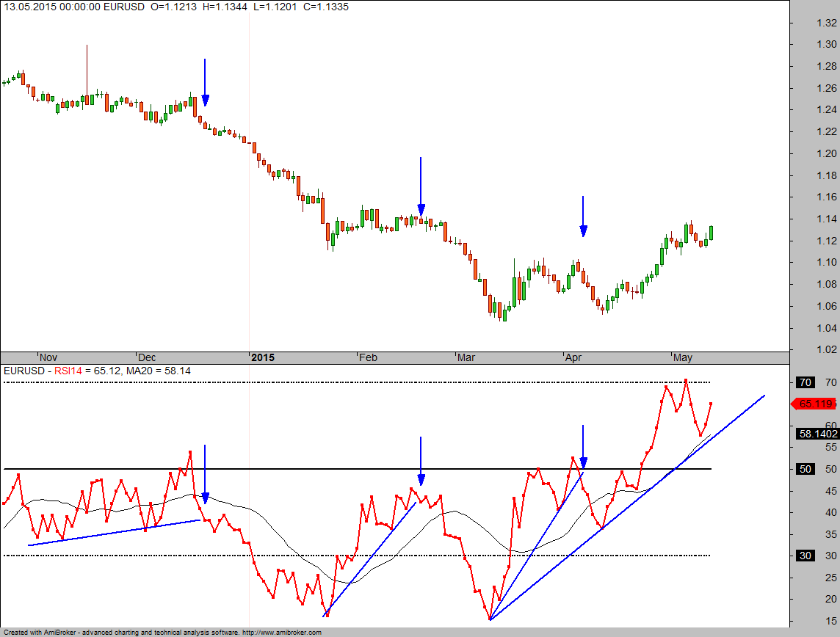
Task: Click the black-boxed 50 level label
Action: coord(805,469)
